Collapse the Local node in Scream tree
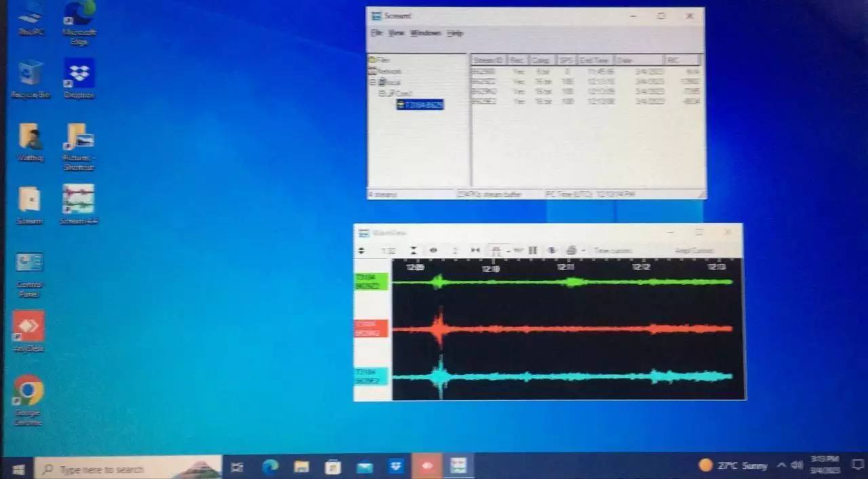 click(x=372, y=82)
